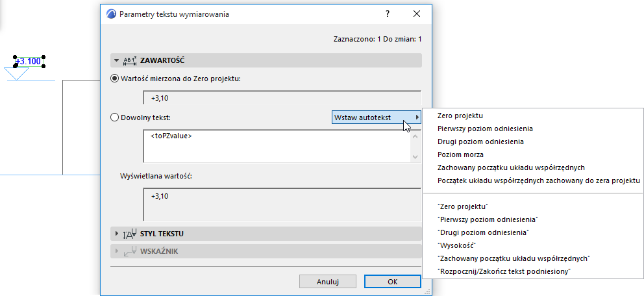Image resolution: width=644 pixels, height=296 pixels.
Task: Click the help question mark button
Action: point(388,14)
